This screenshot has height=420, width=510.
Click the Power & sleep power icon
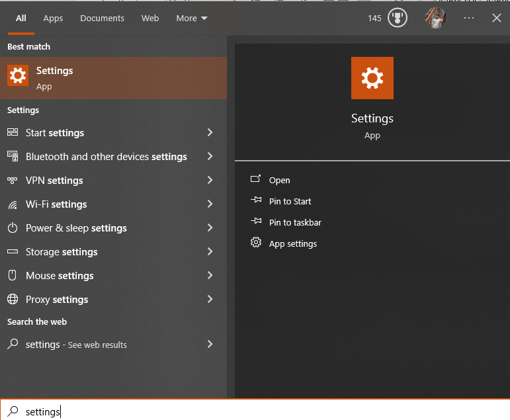(13, 228)
